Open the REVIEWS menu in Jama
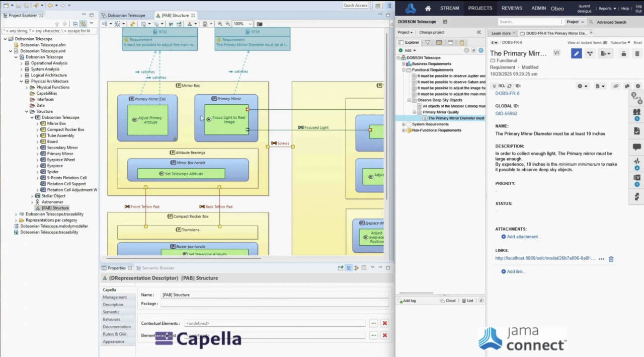Viewport: 644px width, 357px height. pos(512,9)
